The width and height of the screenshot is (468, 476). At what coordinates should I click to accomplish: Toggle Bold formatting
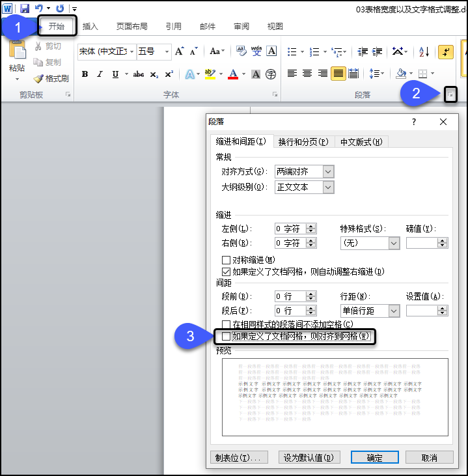click(85, 74)
